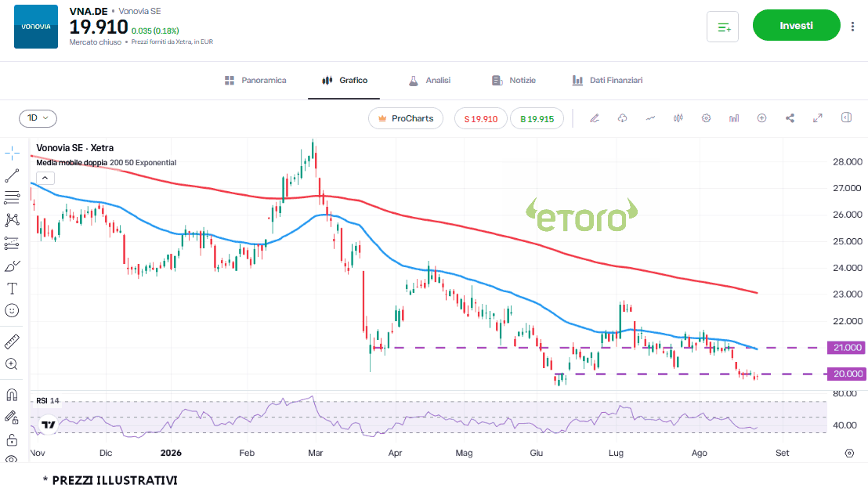Open the ProCharts button
This screenshot has height=488, width=868.
click(x=406, y=118)
